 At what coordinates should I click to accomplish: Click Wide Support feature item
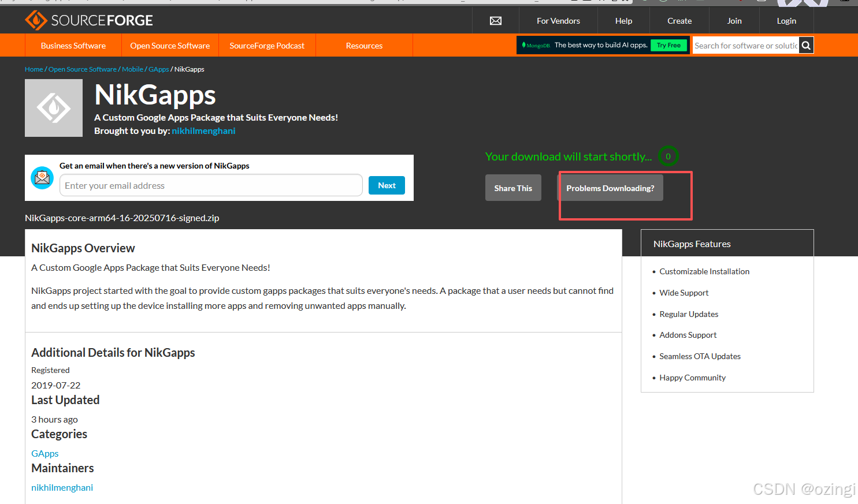pyautogui.click(x=684, y=293)
